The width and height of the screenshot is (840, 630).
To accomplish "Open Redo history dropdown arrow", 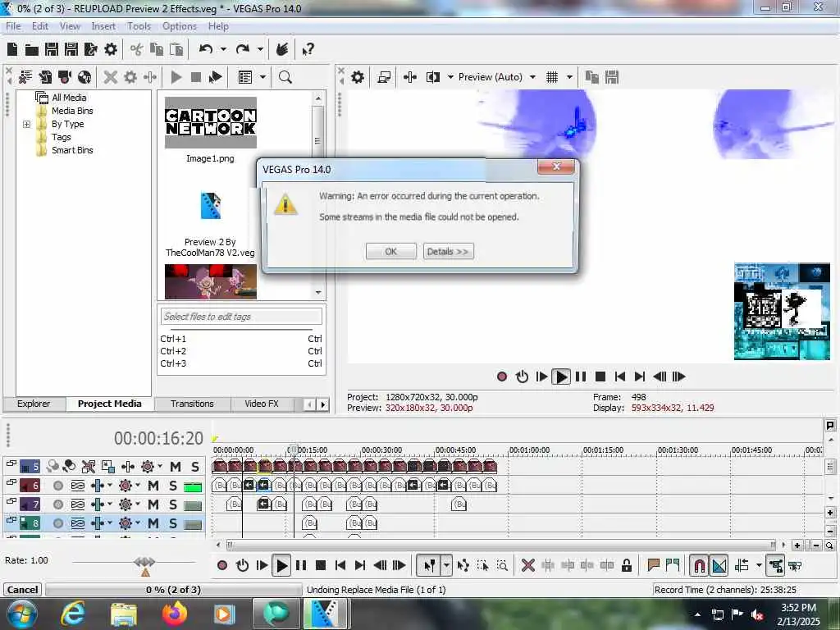I will point(260,49).
